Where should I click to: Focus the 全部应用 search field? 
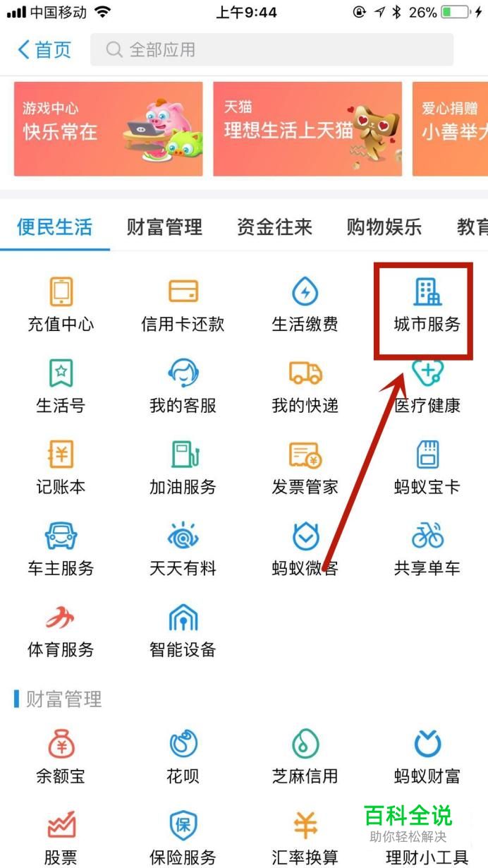(x=272, y=50)
